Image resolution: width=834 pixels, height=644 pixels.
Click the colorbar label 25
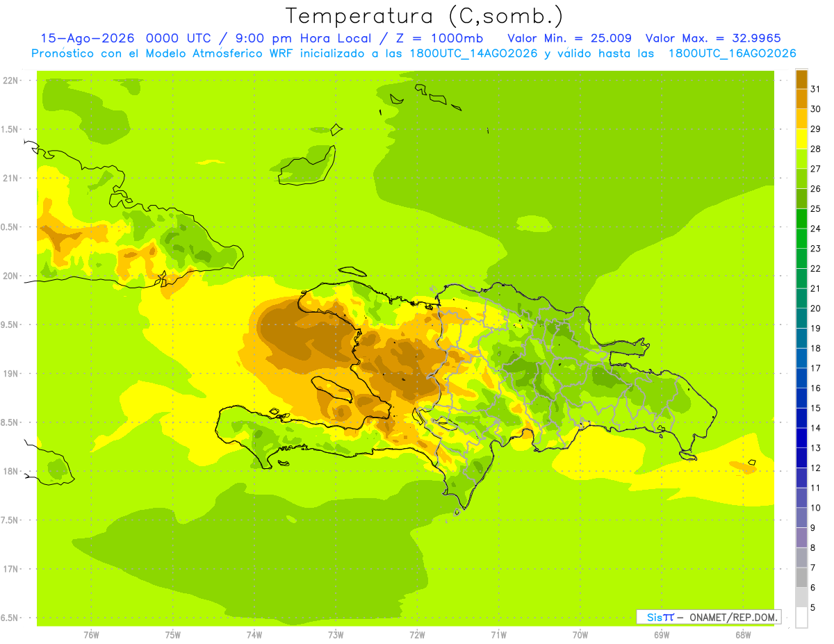(x=816, y=208)
